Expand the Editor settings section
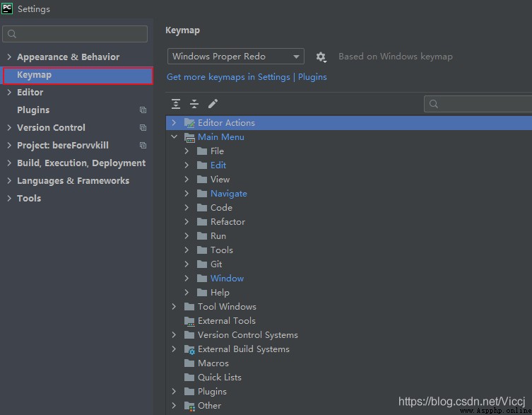 (9, 93)
